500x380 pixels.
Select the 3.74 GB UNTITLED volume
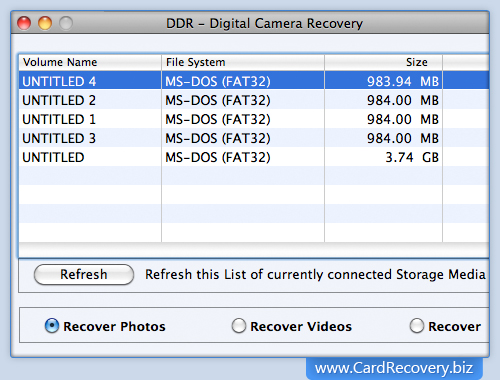point(254,157)
